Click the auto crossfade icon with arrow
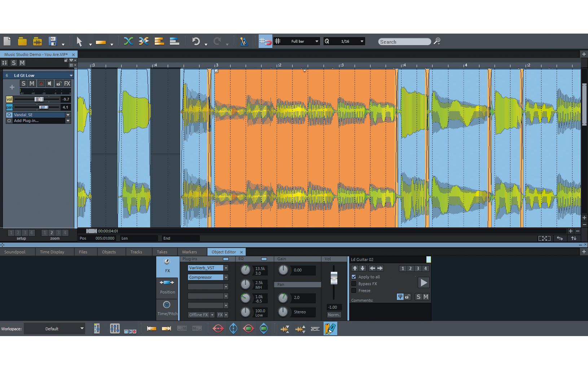588x370 pixels. click(144, 41)
